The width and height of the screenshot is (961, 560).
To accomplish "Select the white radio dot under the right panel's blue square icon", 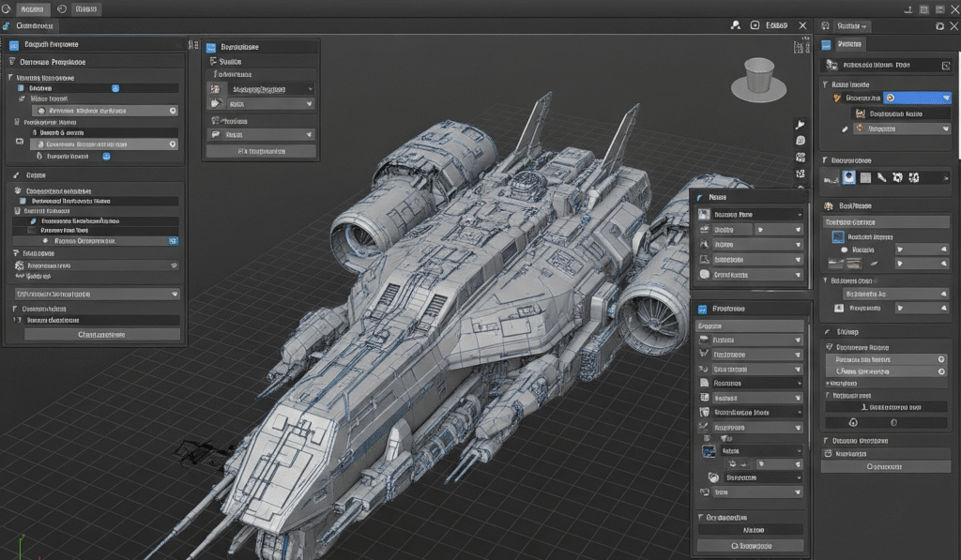I will coord(844,250).
